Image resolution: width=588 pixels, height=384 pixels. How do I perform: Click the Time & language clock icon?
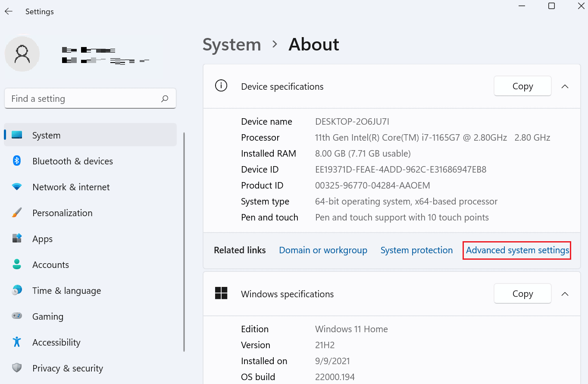pyautogui.click(x=16, y=290)
